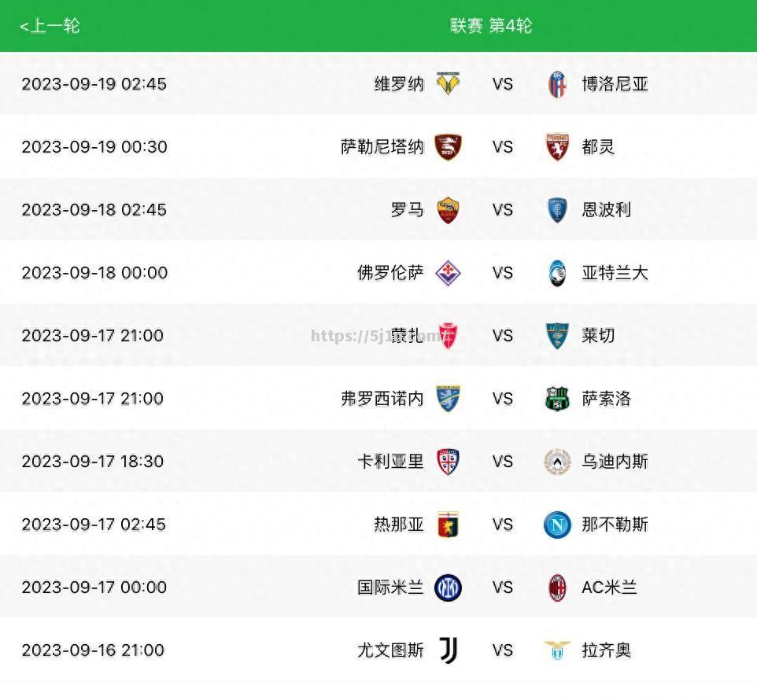Click the Empoli (恩波利) club badge

[557, 210]
